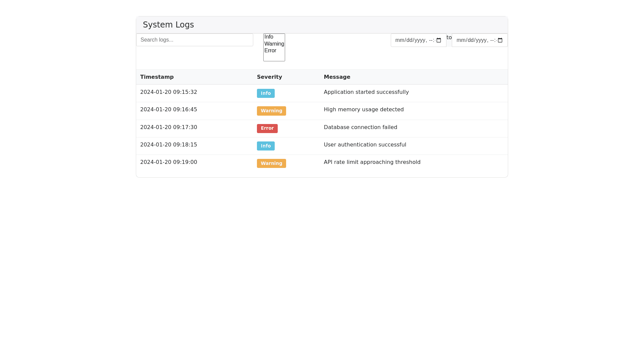Click the Info badge on first log

(266, 93)
